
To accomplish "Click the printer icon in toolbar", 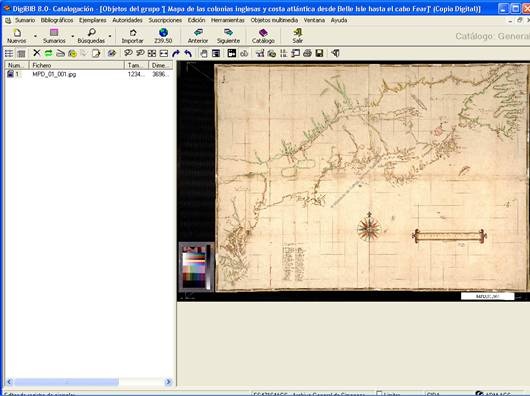I will [x=307, y=53].
